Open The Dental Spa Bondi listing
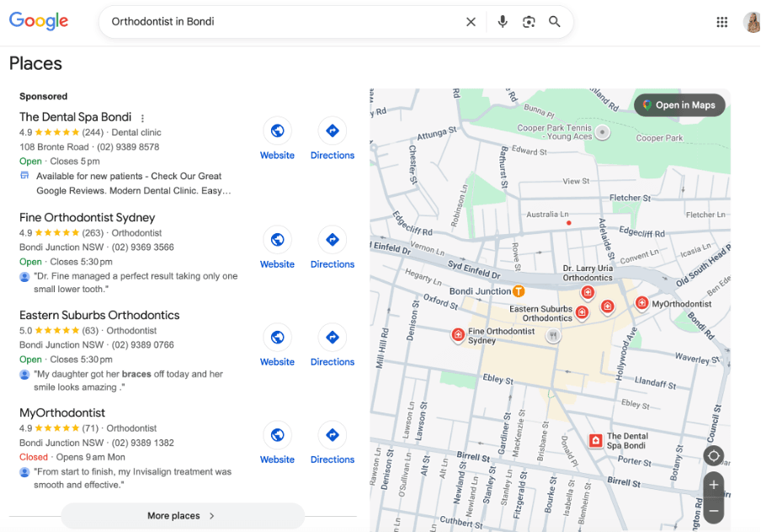This screenshot has height=532, width=761. (x=75, y=117)
